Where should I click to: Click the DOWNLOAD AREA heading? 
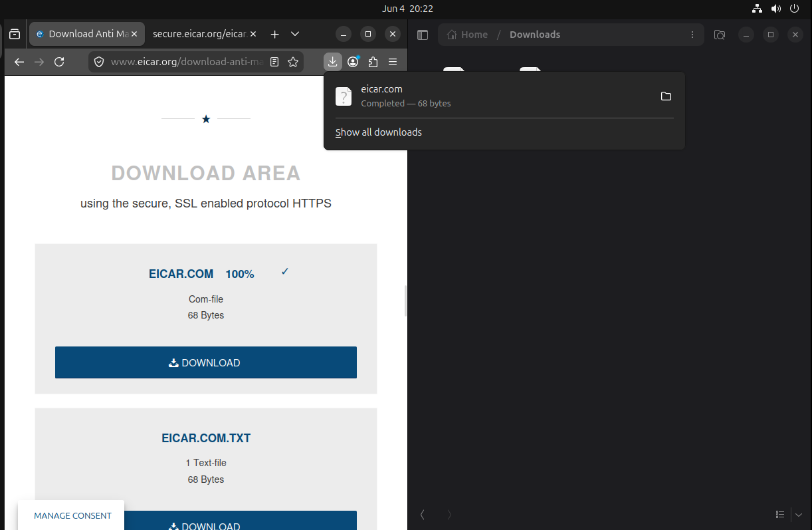[206, 174]
